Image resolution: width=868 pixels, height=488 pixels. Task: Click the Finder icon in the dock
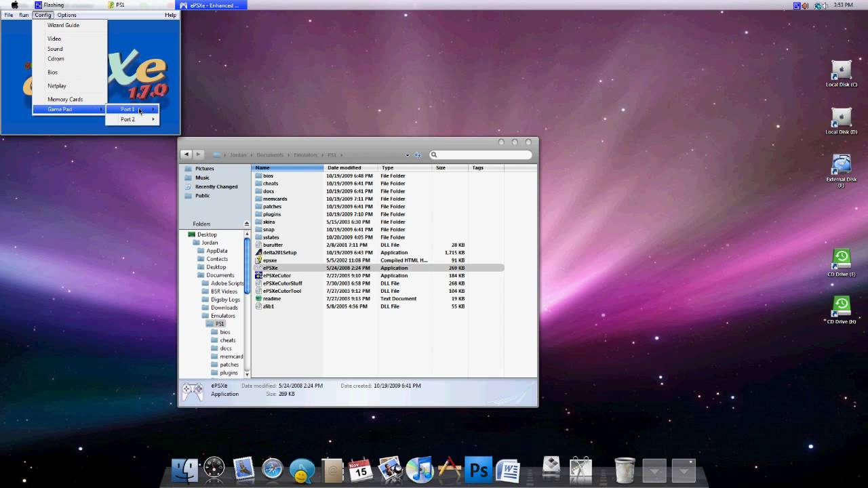pyautogui.click(x=184, y=470)
